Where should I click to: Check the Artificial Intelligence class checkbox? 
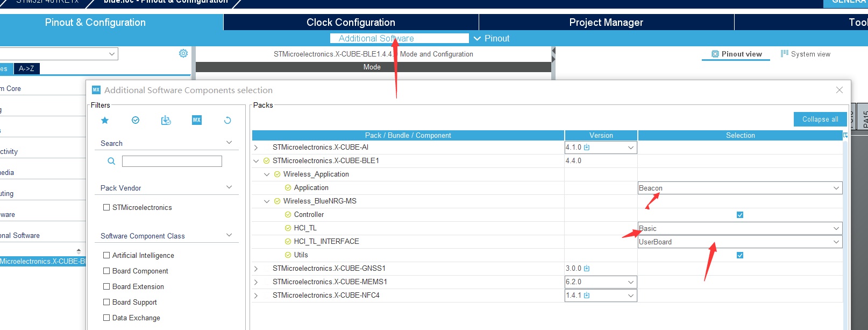(106, 255)
